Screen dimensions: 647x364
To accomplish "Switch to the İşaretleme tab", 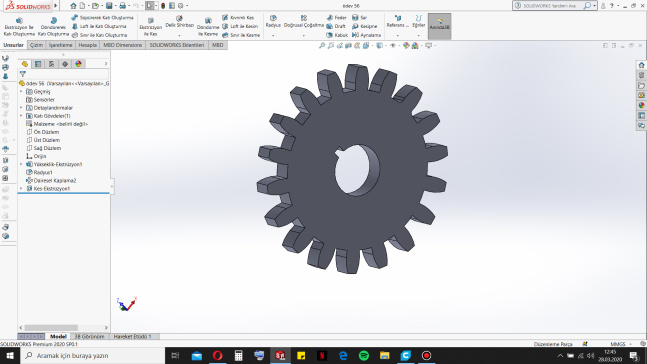I will [x=61, y=45].
